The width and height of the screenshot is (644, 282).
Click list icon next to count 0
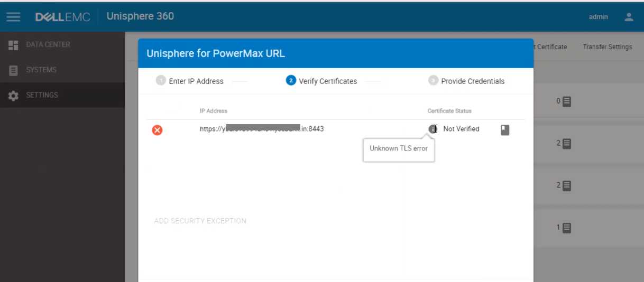[x=567, y=101]
